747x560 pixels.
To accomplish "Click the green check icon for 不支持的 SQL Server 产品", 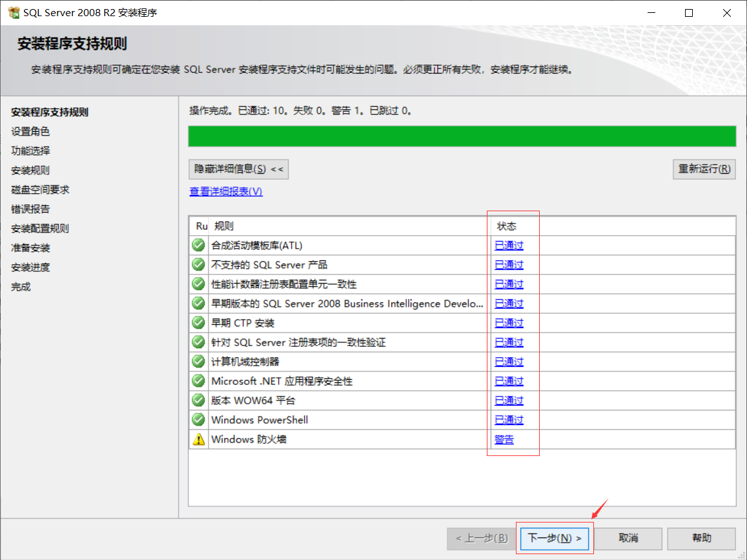I will 198,265.
